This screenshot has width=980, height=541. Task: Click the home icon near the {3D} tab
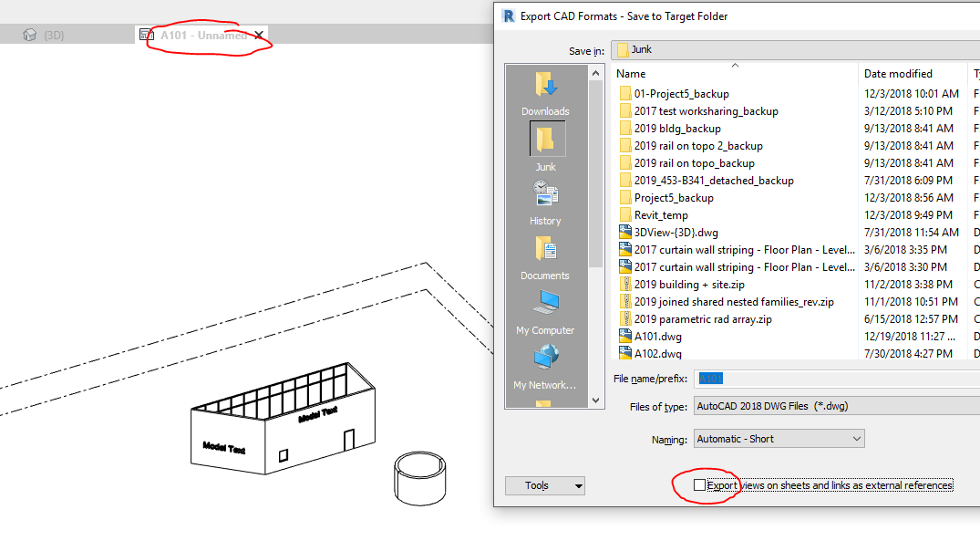[x=31, y=34]
